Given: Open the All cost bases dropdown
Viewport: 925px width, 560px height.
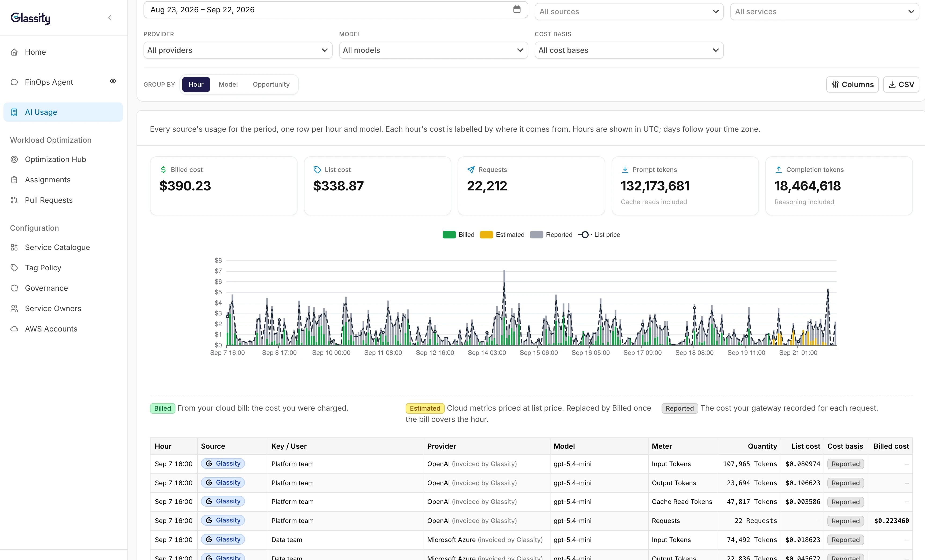Looking at the screenshot, I should point(629,50).
